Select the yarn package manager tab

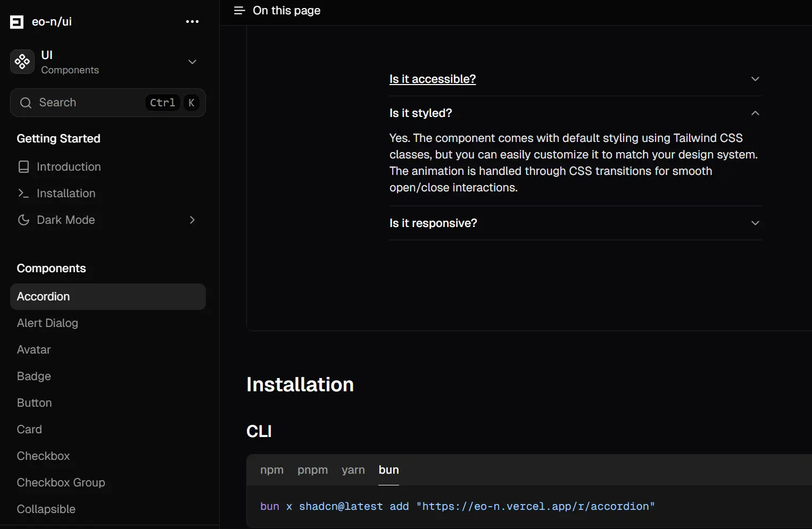pos(353,470)
